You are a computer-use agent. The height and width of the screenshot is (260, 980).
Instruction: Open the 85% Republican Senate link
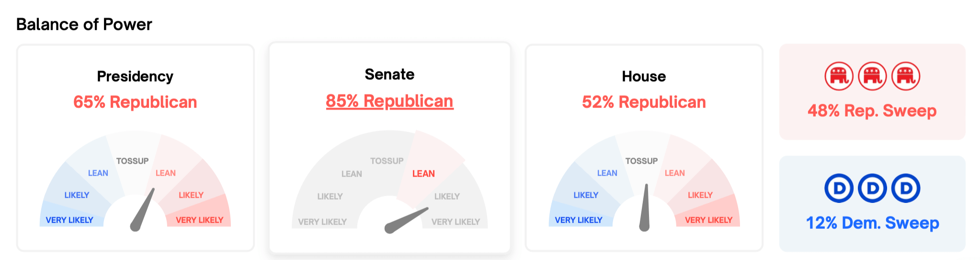[x=389, y=101]
